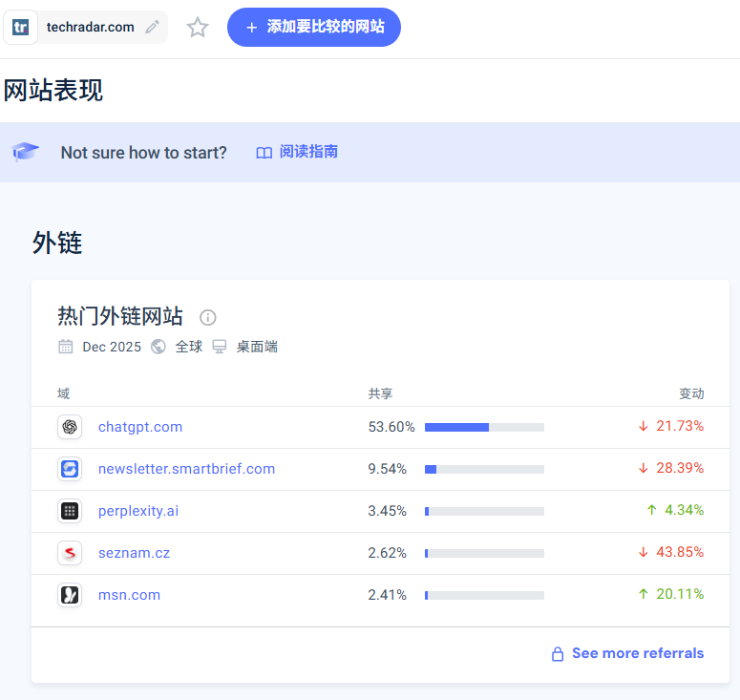Click the info icon beside 热门外链网站
This screenshot has width=740, height=700.
pyautogui.click(x=207, y=317)
